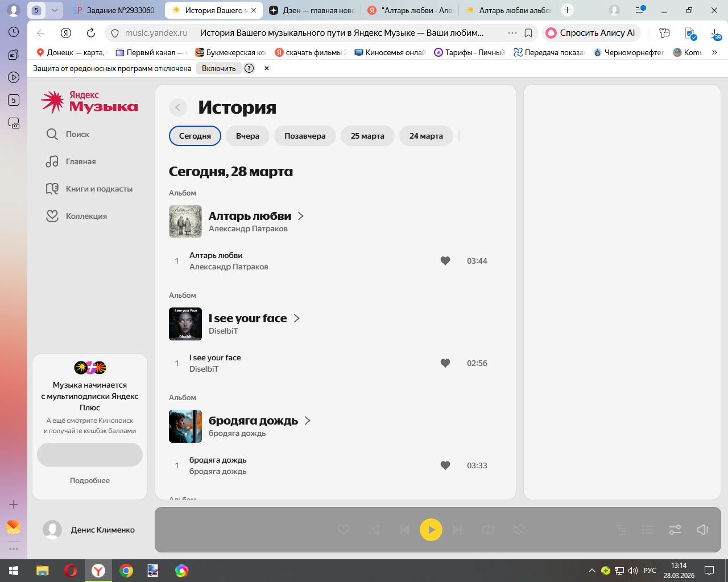This screenshot has width=728, height=582.
Task: Open the Алтарь любви album cover
Action: (x=185, y=222)
